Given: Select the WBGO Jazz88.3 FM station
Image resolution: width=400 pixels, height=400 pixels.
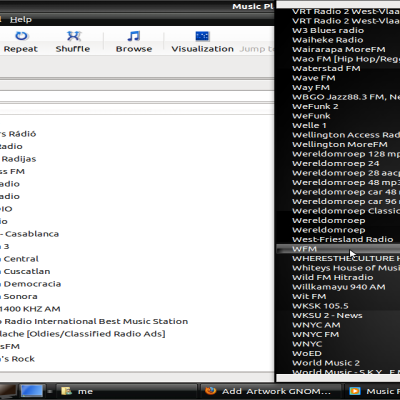Looking at the screenshot, I should point(346,97).
